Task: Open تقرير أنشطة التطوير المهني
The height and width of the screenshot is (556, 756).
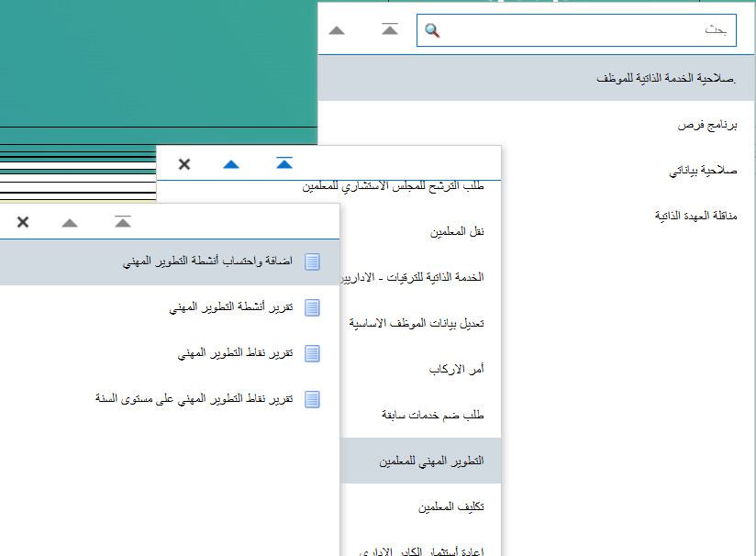Action: pyautogui.click(x=170, y=307)
